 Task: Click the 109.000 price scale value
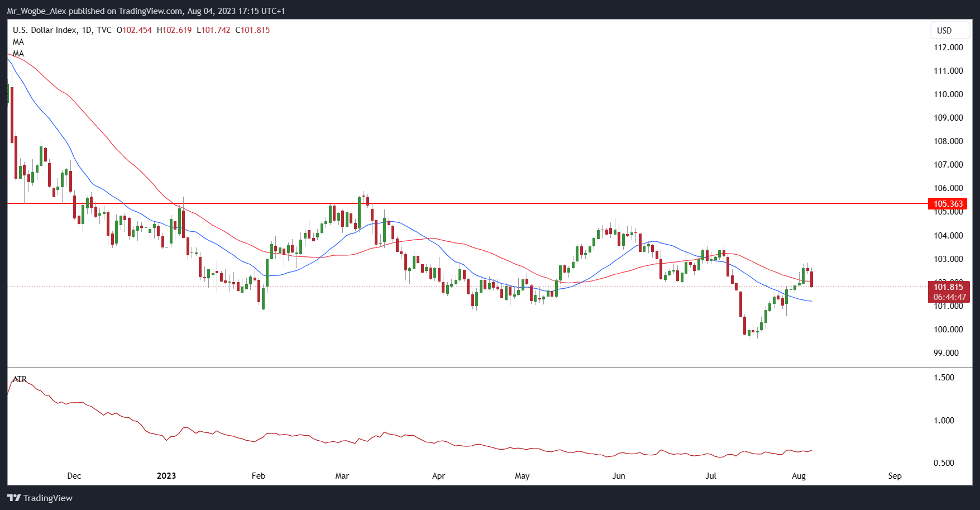tap(948, 118)
